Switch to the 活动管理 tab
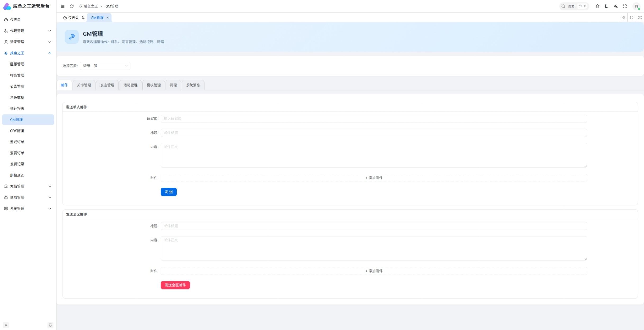 point(130,85)
